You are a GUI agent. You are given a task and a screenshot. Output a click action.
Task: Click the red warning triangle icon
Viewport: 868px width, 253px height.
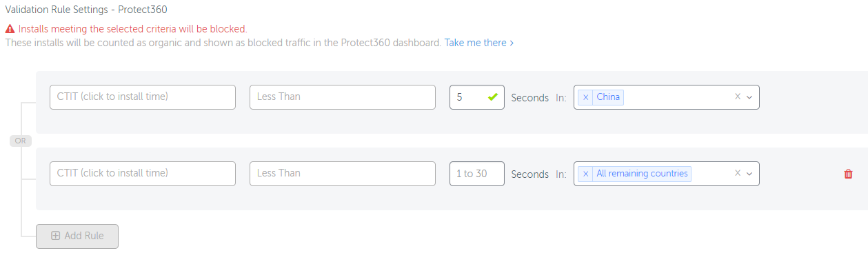pyautogui.click(x=10, y=30)
